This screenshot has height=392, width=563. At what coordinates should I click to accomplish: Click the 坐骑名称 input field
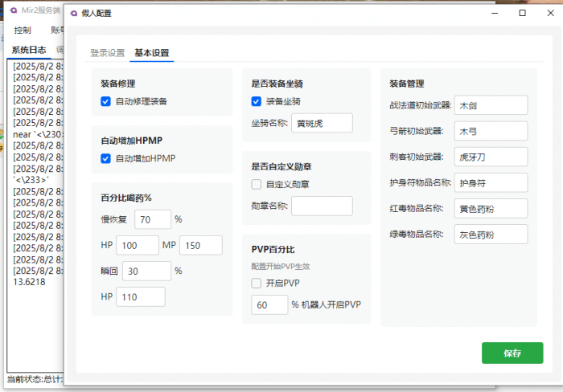[x=322, y=123]
